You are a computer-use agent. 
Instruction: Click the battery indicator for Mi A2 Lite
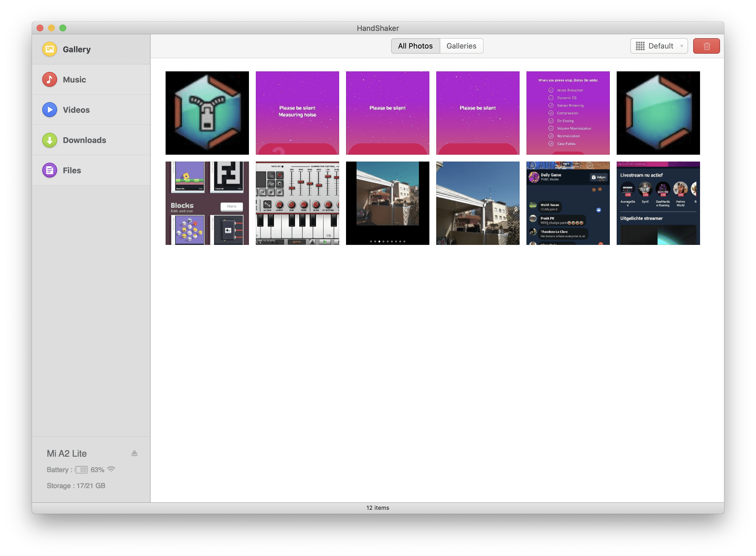[x=81, y=469]
